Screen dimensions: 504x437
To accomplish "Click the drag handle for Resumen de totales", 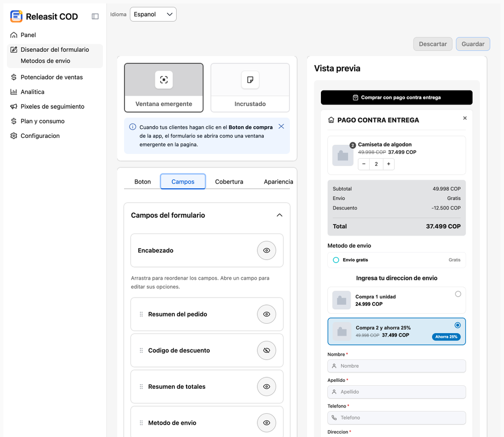I will tap(141, 387).
